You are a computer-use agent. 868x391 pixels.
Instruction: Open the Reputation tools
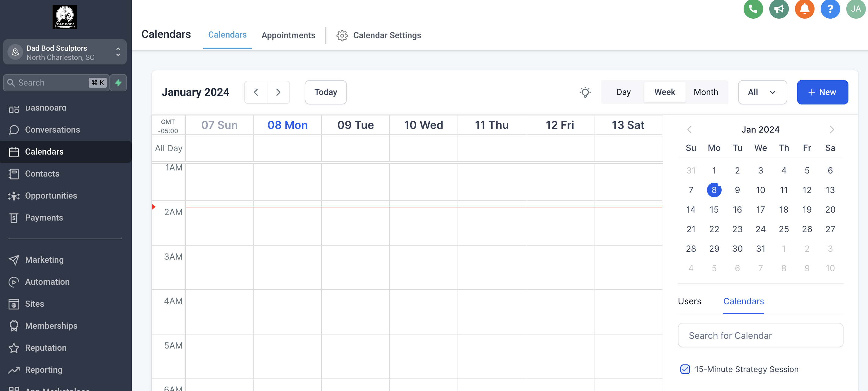point(46,348)
